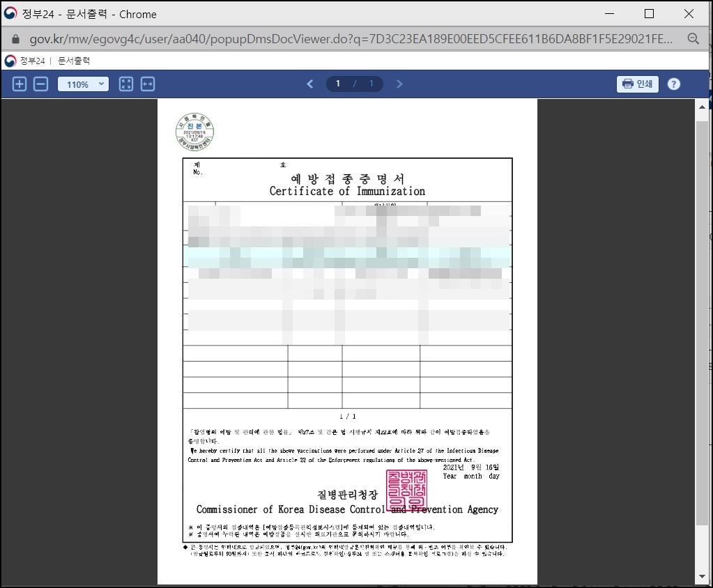Click the scrollbar down arrow
713x588 pixels.
click(702, 577)
